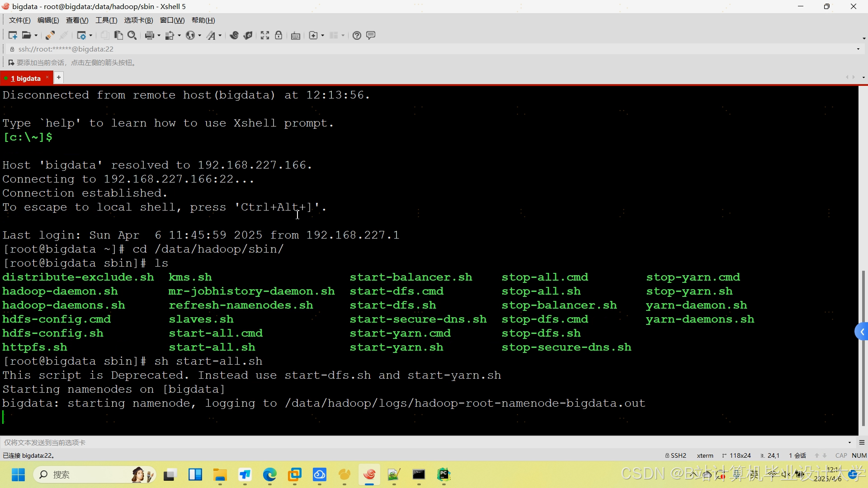Expand the print options dropdown
This screenshot has height=488, width=868.
159,35
